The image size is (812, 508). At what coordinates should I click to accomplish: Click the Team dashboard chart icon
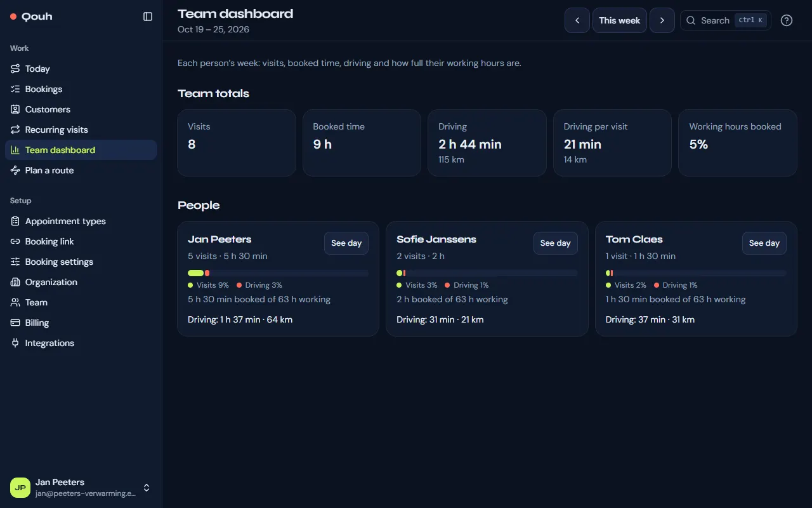[15, 150]
